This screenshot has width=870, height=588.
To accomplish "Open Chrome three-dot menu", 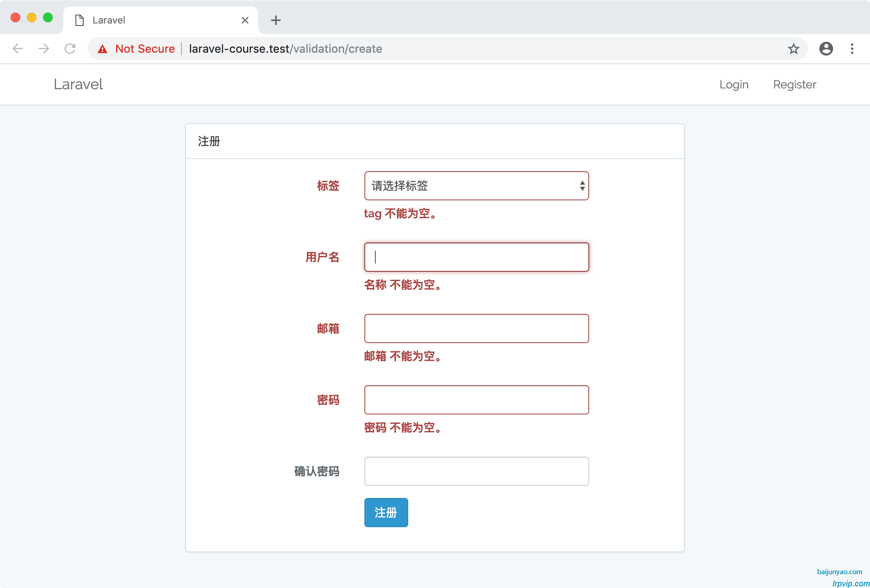I will point(852,49).
